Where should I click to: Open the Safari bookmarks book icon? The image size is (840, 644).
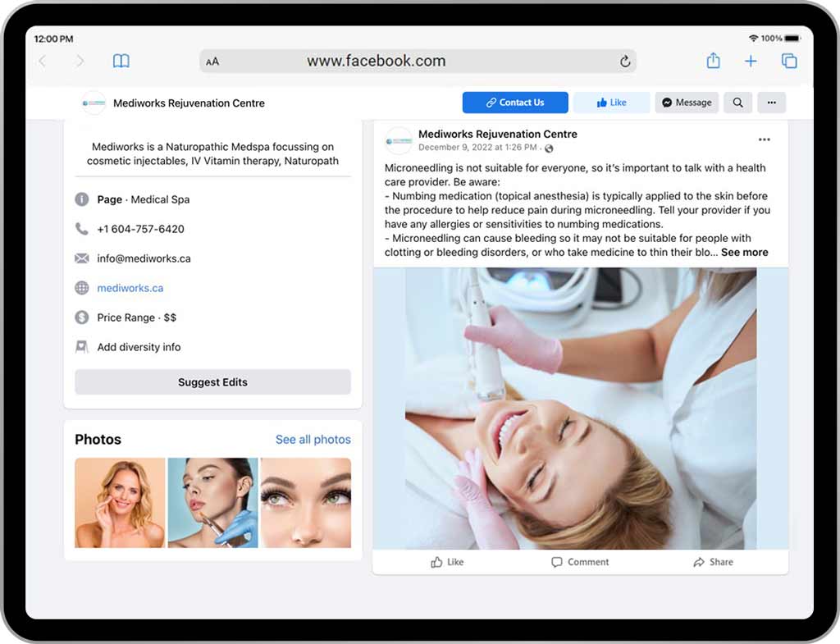(121, 61)
